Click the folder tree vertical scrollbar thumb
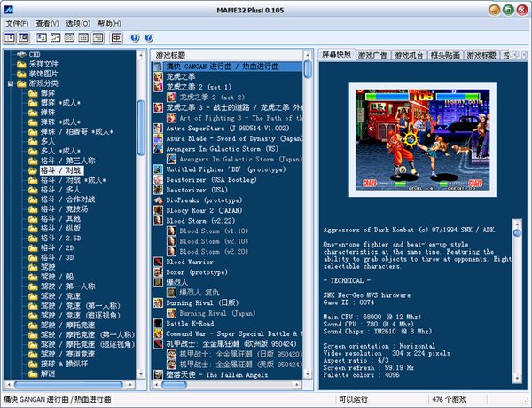This screenshot has width=532, height=408. coord(141,128)
